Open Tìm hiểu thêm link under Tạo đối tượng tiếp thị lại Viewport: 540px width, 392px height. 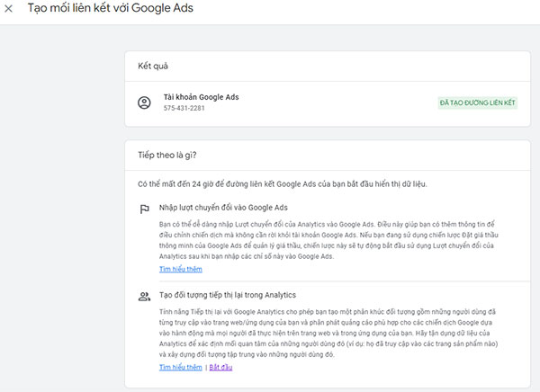tap(181, 367)
